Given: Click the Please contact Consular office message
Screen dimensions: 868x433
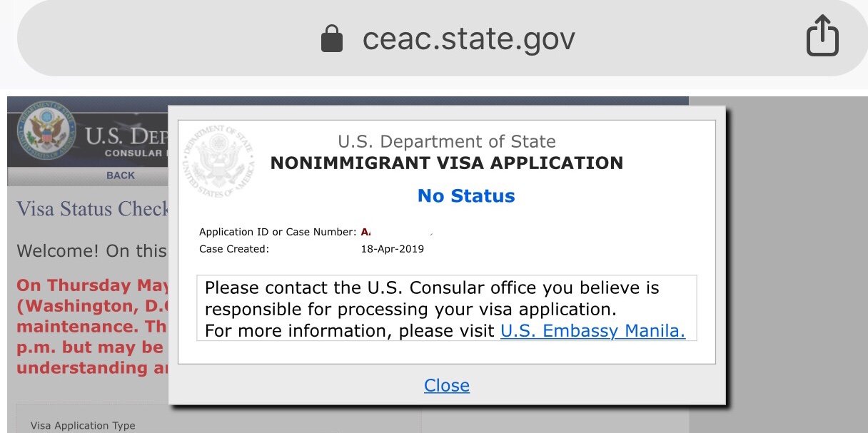Looking at the screenshot, I should point(431,299).
